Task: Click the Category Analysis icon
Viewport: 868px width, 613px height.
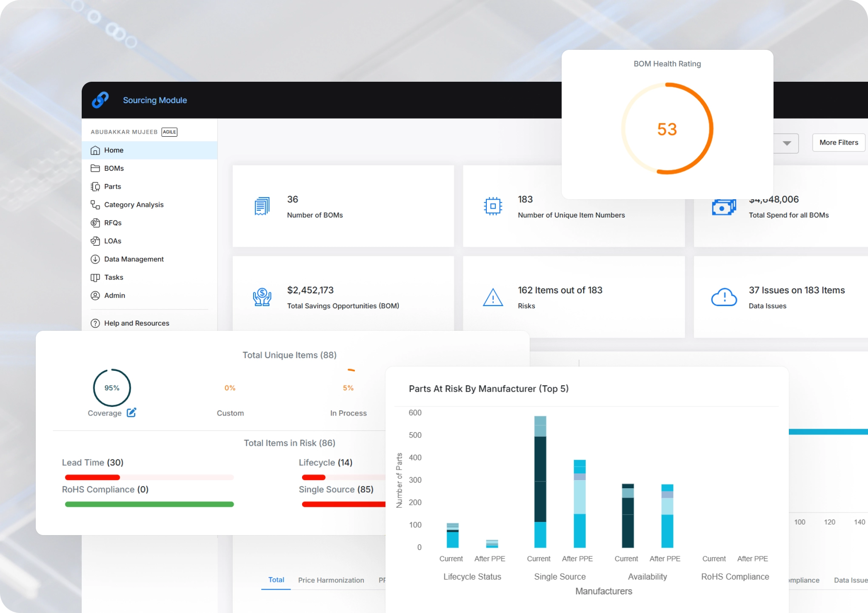Action: (x=95, y=205)
